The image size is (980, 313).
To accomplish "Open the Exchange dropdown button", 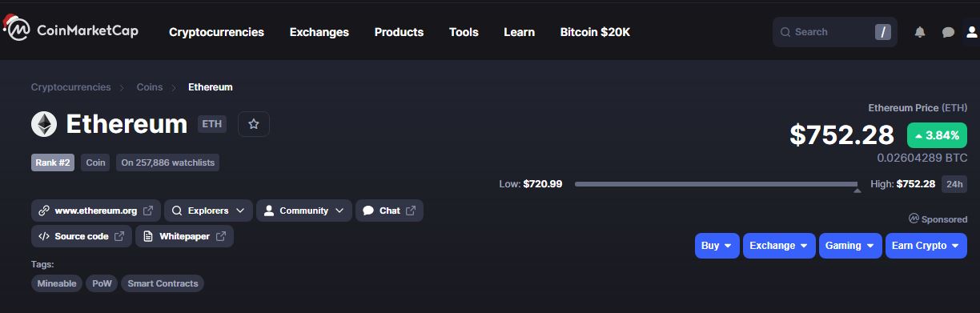I will (x=779, y=246).
